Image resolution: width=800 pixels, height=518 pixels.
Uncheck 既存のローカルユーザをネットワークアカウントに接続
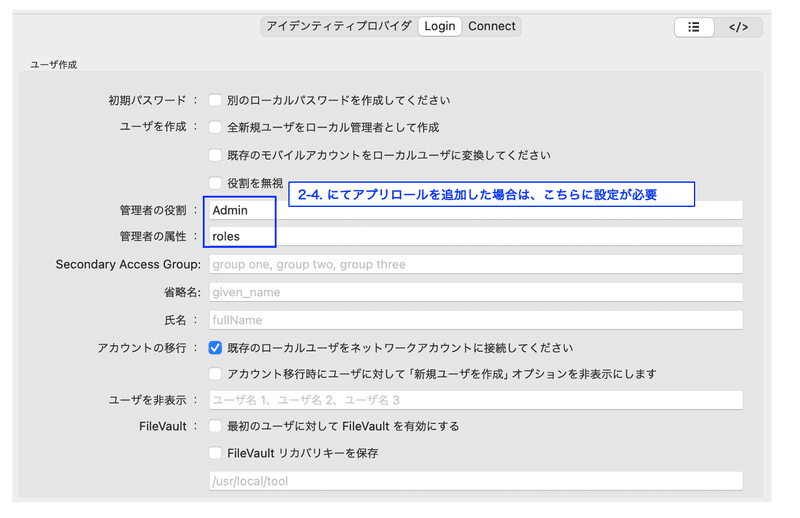(x=215, y=348)
